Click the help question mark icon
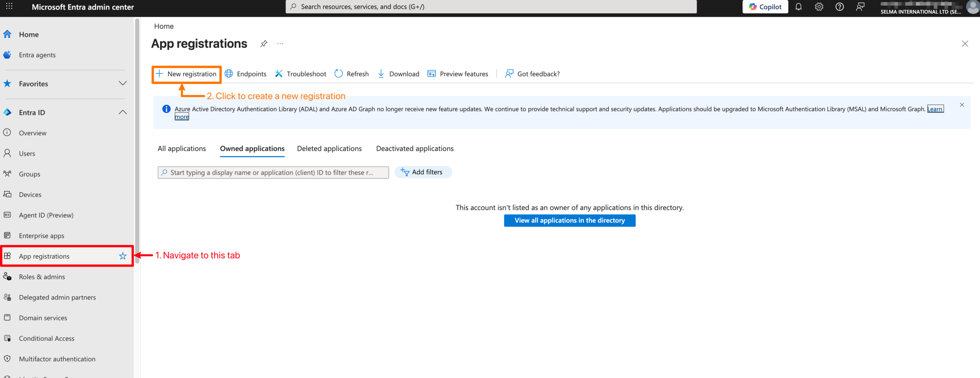Screen dimensions: 980x378 click(x=839, y=7)
